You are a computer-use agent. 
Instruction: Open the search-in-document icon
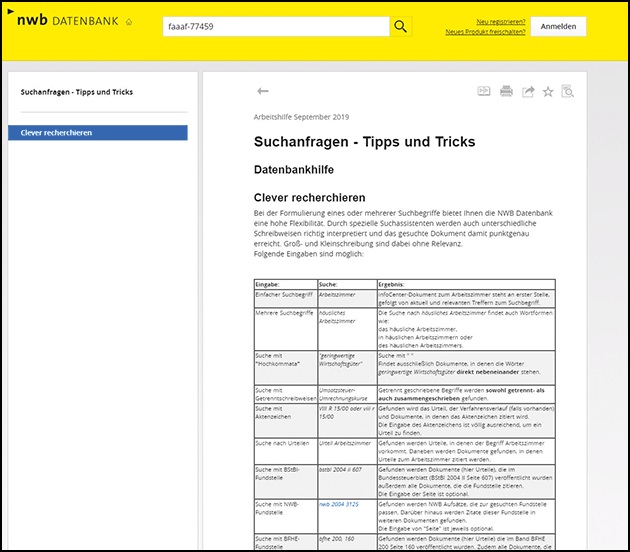(x=568, y=92)
